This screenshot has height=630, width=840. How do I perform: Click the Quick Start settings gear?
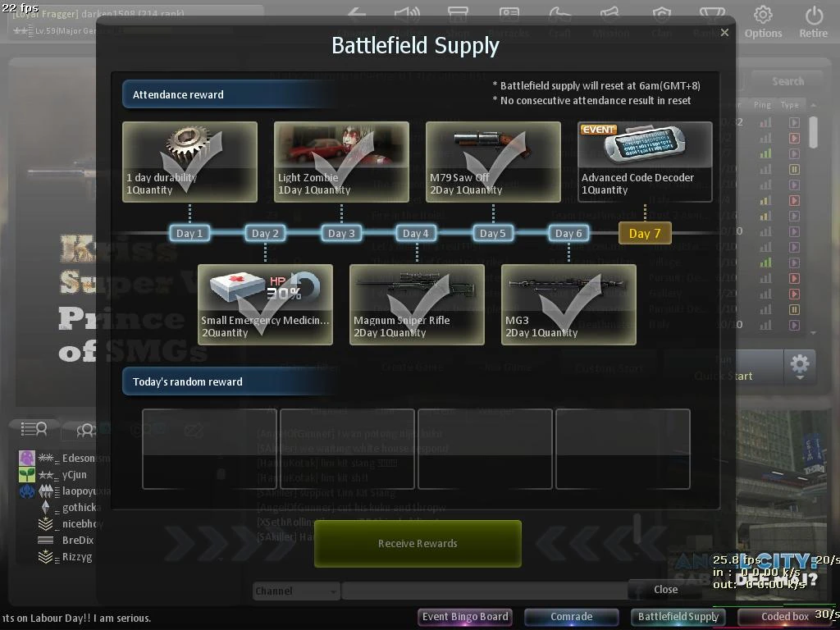(x=799, y=367)
